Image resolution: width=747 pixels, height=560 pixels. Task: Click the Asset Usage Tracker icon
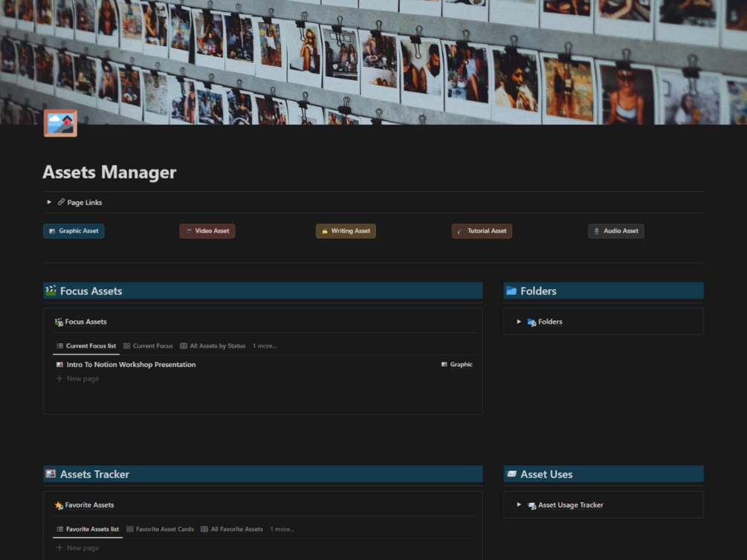[531, 505]
